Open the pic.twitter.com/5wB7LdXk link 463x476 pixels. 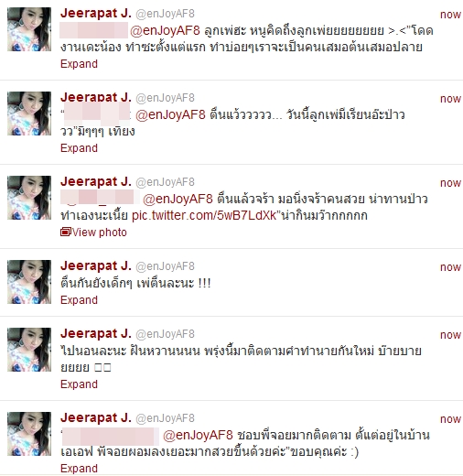[x=204, y=215]
